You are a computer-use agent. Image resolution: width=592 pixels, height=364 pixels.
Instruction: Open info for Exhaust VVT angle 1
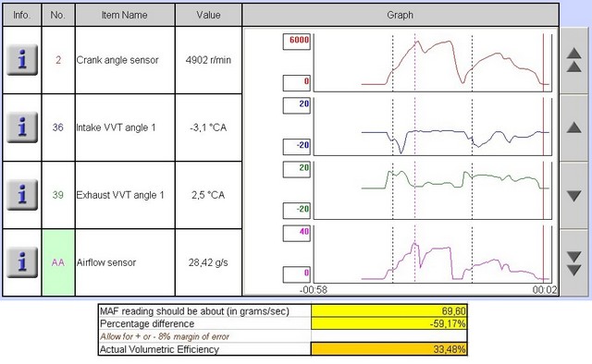22,195
